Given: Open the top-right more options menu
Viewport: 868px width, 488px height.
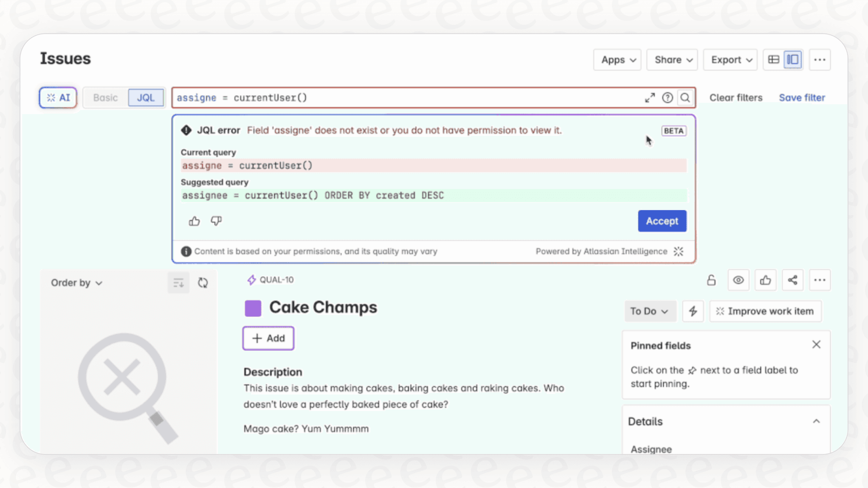Looking at the screenshot, I should [x=820, y=59].
